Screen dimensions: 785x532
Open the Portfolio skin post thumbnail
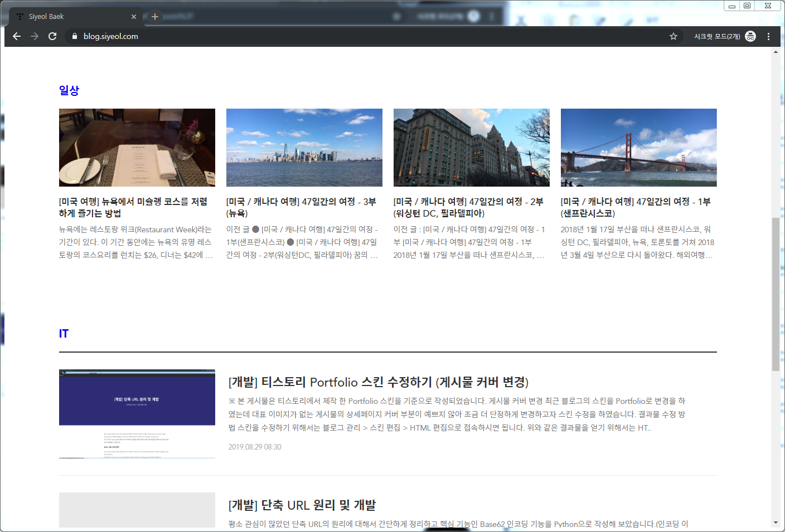point(137,414)
